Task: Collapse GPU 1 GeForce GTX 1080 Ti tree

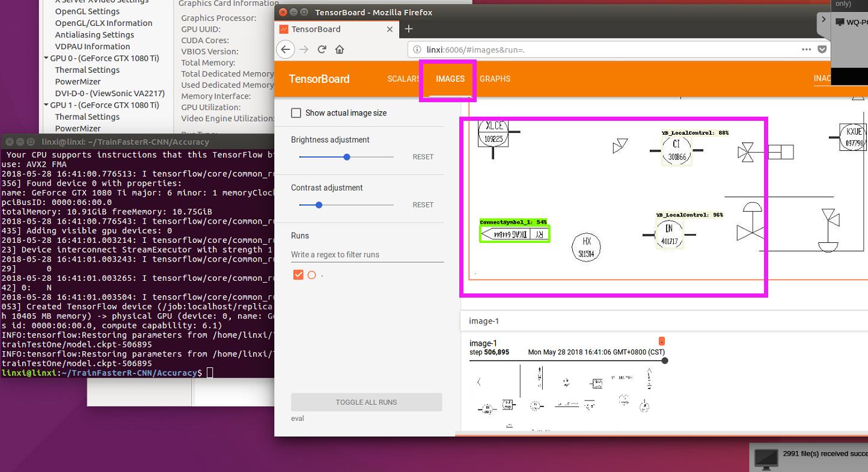Action: (46, 105)
